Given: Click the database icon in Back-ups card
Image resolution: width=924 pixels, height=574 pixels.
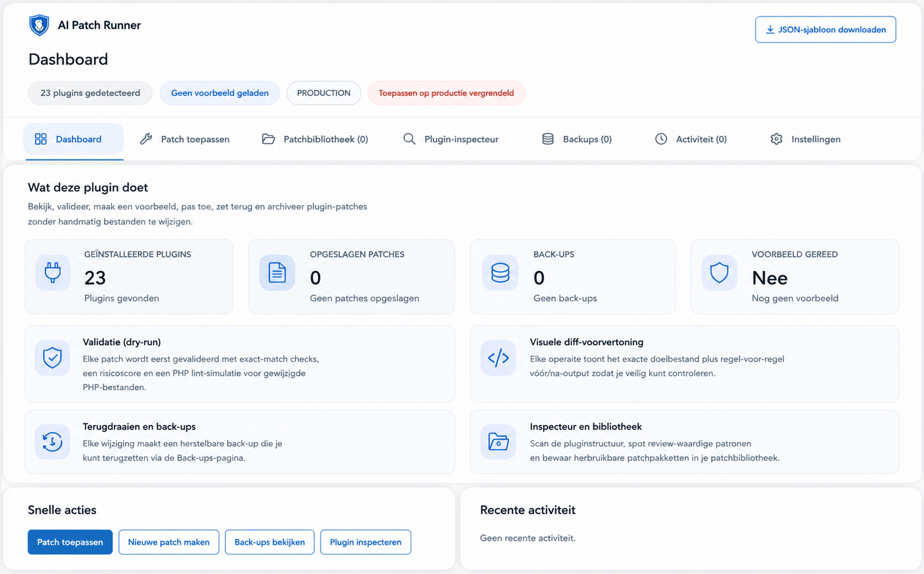Looking at the screenshot, I should (x=500, y=272).
